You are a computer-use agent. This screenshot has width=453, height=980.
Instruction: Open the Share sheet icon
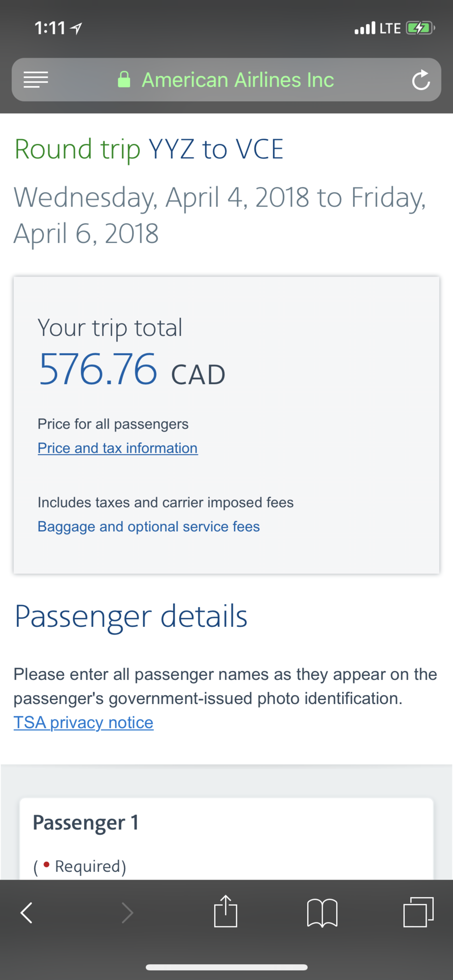tap(226, 912)
